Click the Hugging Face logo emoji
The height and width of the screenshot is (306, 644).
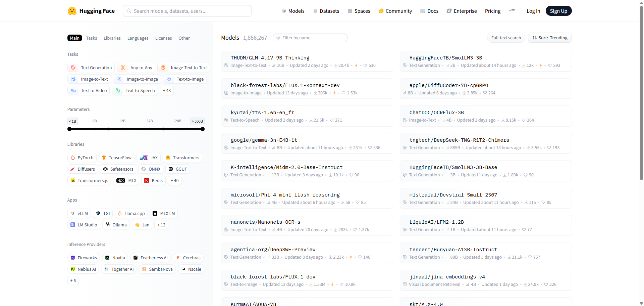72,11
